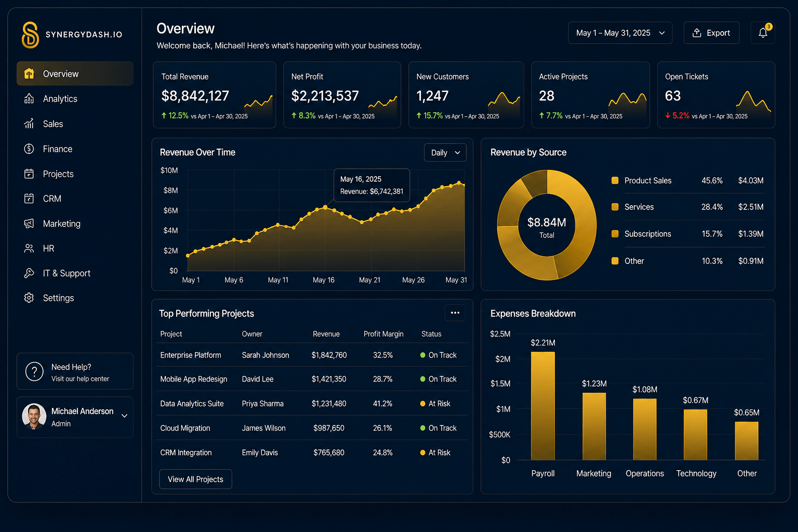
Task: Click Michael Anderson's profile photo
Action: click(34, 417)
